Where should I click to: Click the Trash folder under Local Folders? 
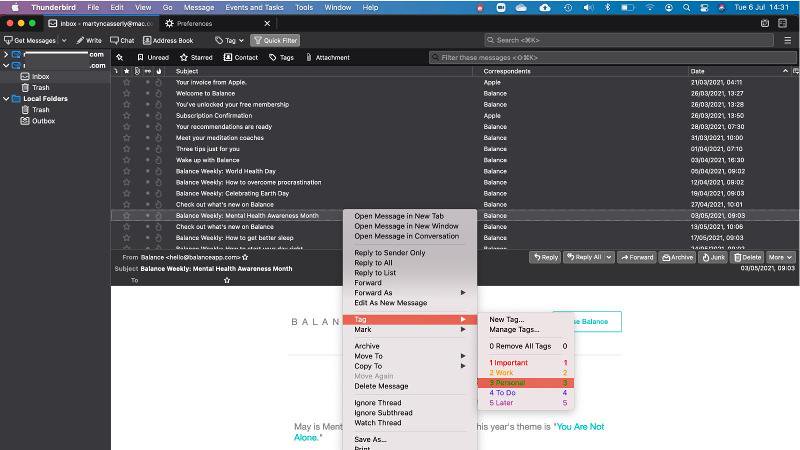pos(40,110)
